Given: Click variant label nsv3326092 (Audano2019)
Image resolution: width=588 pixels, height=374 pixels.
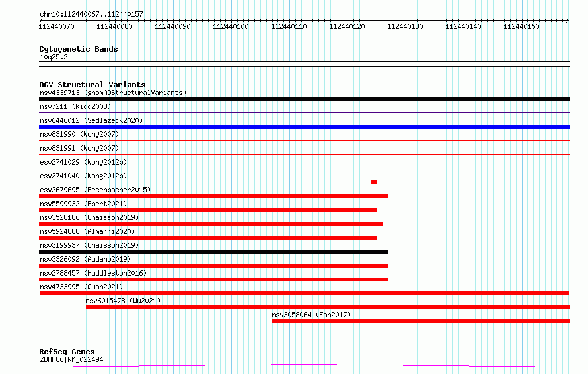Looking at the screenshot, I should [x=85, y=259].
